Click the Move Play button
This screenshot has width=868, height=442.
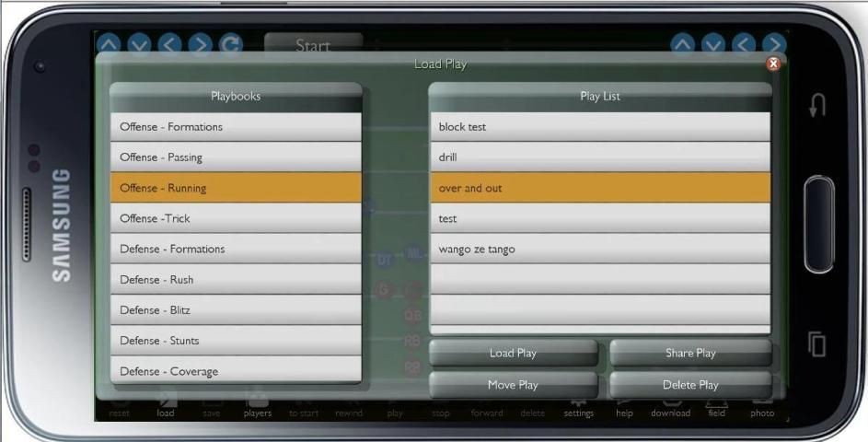pos(513,385)
